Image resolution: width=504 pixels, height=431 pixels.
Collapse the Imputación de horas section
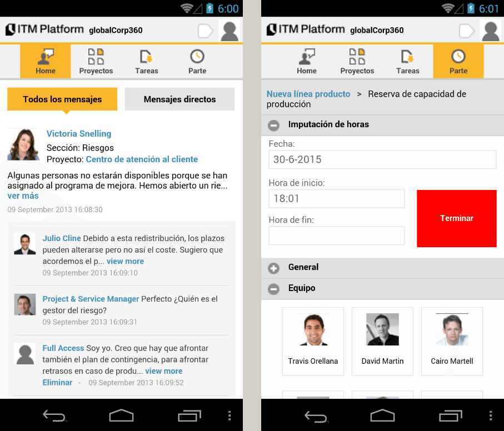coord(273,125)
